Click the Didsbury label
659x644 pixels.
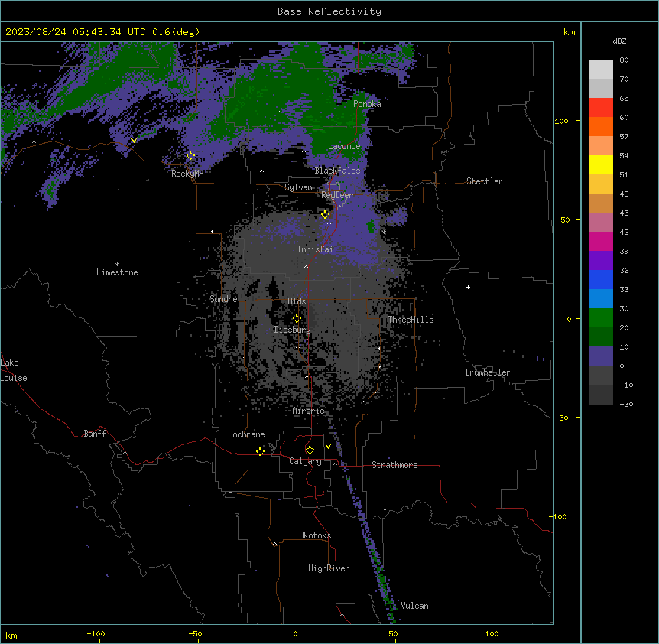293,330
